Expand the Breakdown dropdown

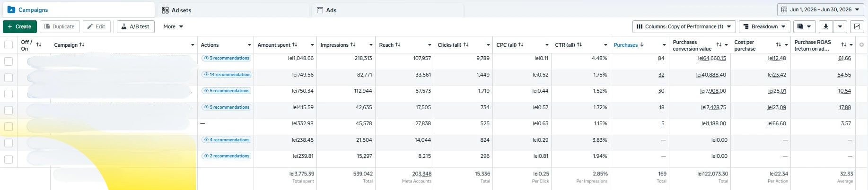pyautogui.click(x=765, y=26)
